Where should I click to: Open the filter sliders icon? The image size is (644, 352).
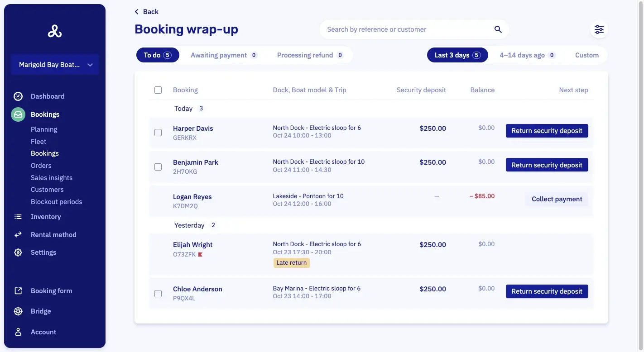pos(599,29)
